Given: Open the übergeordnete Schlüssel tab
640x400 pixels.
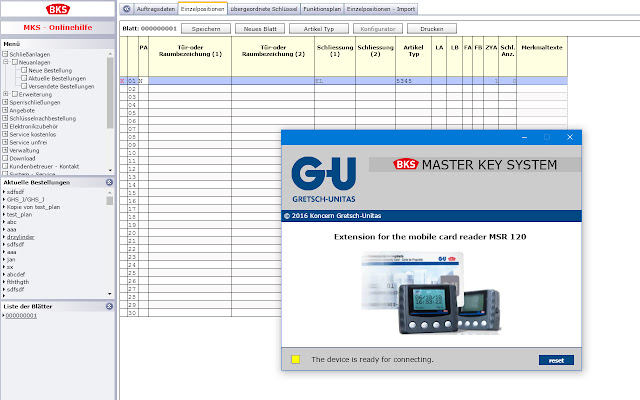Looking at the screenshot, I should coord(264,9).
